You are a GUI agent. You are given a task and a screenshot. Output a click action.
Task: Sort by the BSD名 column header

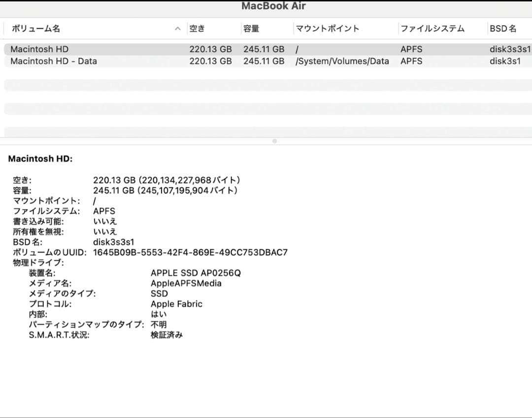502,29
